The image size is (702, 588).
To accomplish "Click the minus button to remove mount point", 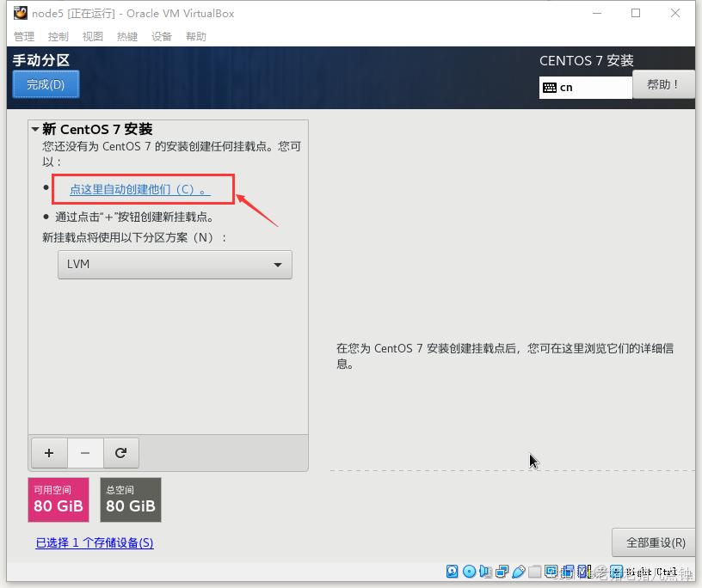I will tap(85, 453).
